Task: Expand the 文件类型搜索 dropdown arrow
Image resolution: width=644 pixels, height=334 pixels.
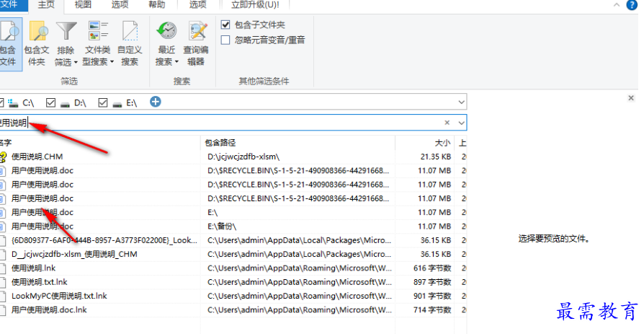Action: click(x=112, y=62)
